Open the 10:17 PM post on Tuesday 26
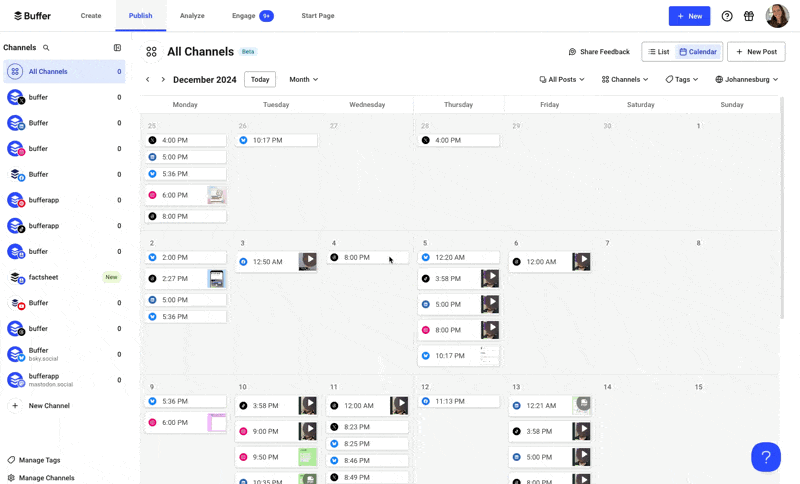This screenshot has width=800, height=484. tap(277, 140)
